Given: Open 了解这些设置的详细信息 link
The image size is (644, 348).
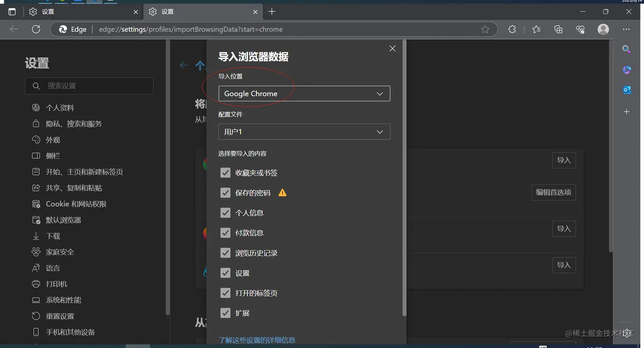Looking at the screenshot, I should point(257,340).
